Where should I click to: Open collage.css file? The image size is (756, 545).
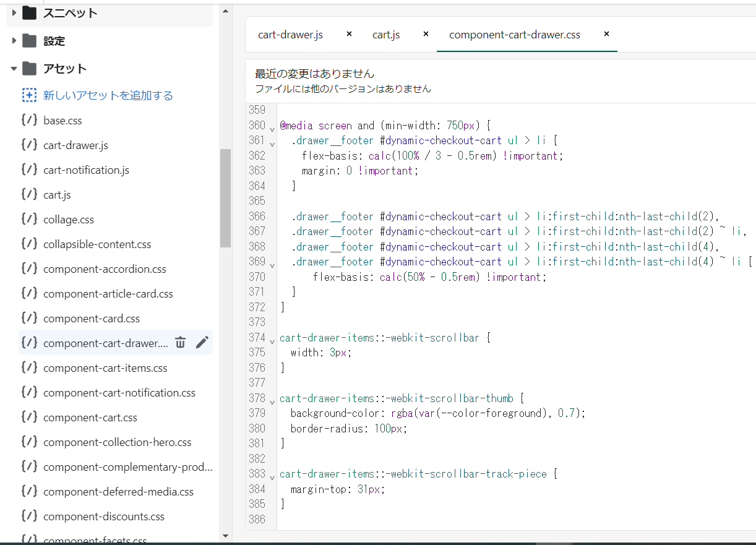pos(69,220)
